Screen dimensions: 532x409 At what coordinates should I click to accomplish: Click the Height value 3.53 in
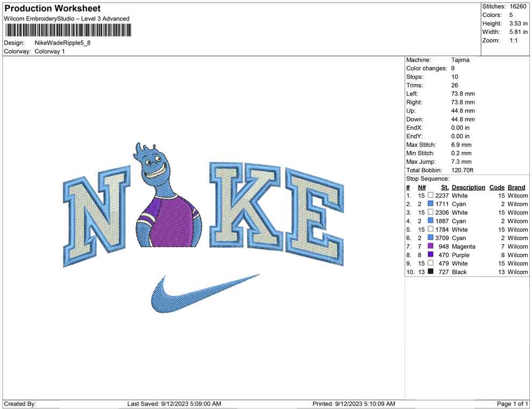pyautogui.click(x=519, y=24)
